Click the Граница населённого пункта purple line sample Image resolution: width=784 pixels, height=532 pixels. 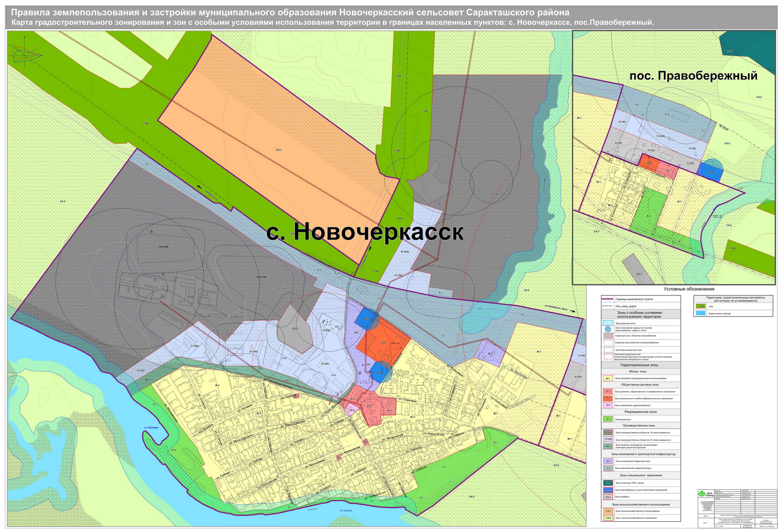coord(608,299)
